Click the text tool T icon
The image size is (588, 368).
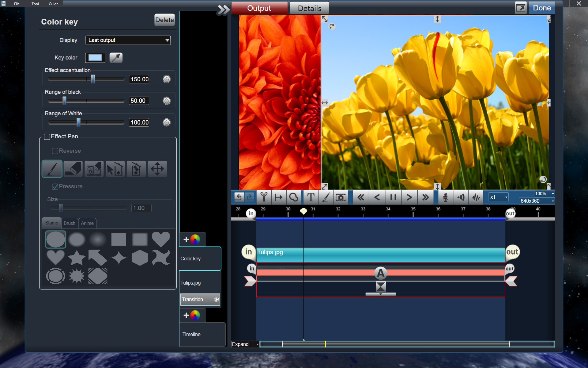311,197
